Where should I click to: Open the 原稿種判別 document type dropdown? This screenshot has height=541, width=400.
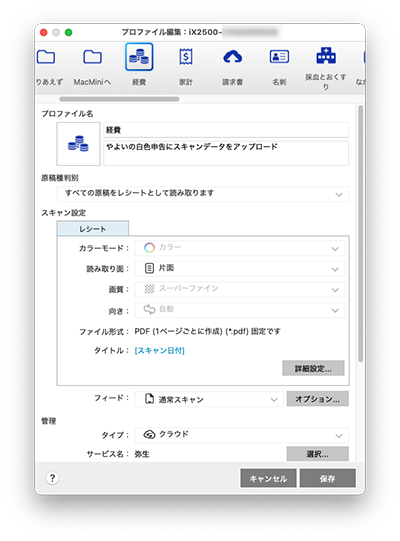click(x=203, y=194)
